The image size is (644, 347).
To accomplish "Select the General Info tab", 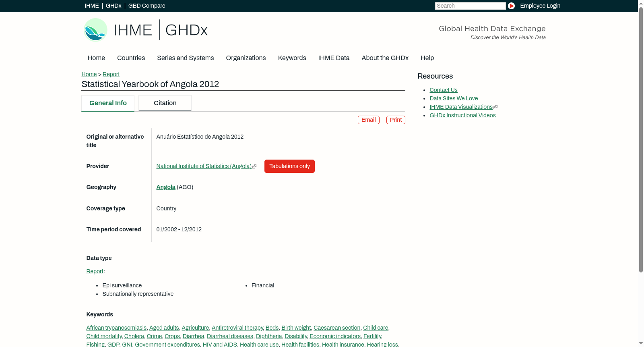I will click(x=108, y=103).
